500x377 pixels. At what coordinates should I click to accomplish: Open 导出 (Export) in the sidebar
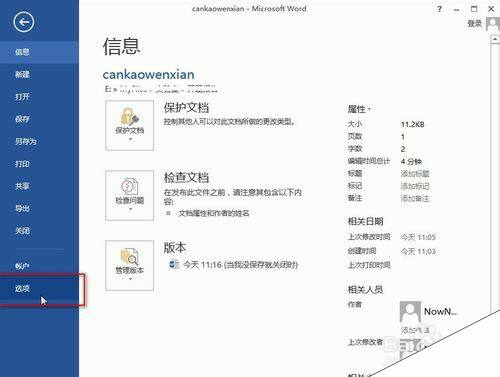tap(39, 208)
